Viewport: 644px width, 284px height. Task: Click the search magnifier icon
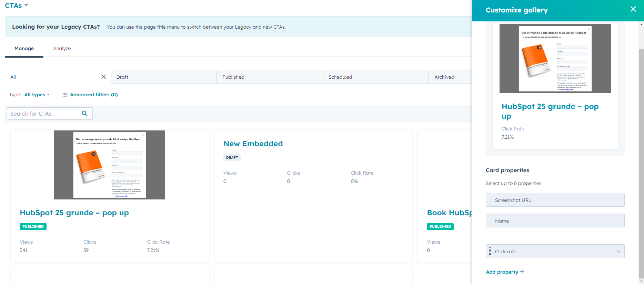point(84,113)
